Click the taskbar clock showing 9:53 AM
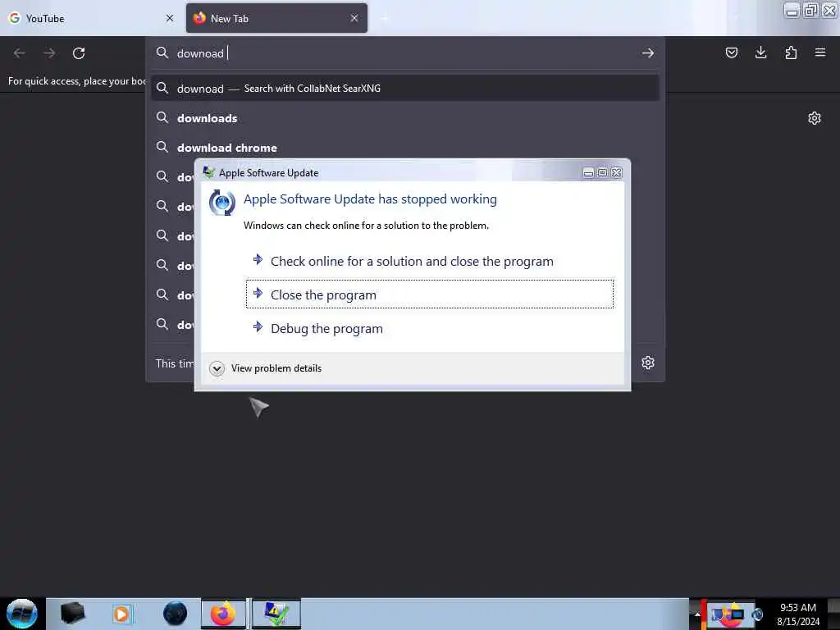The width and height of the screenshot is (840, 630). (798, 614)
